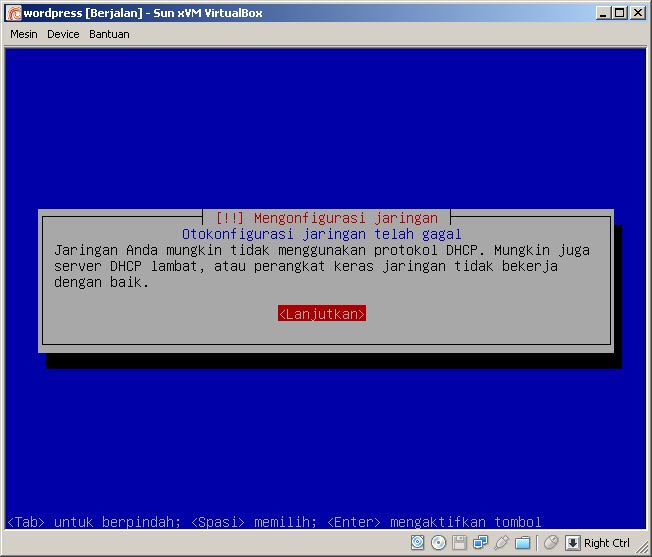Minimize the wordpress VirtualBox window
The width and height of the screenshot is (652, 557).
603,13
